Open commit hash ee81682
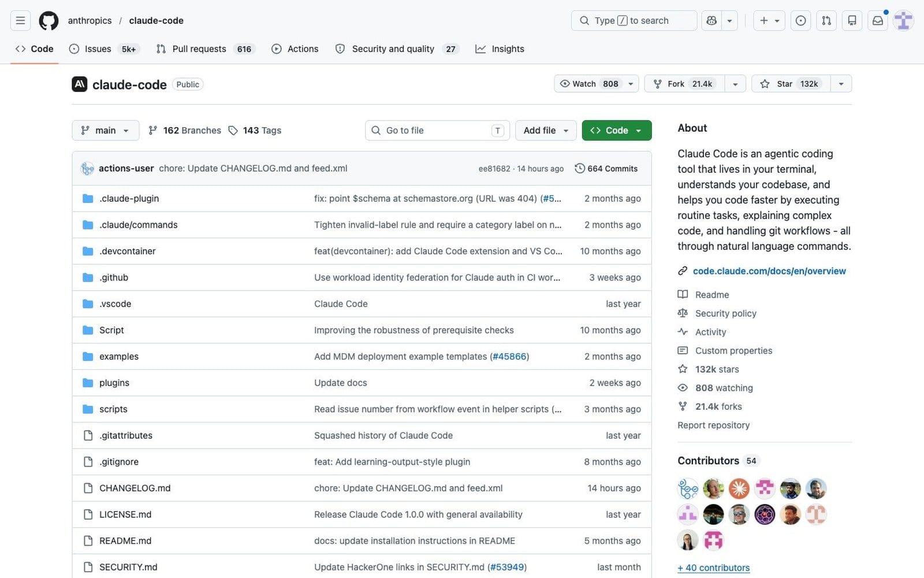Image resolution: width=924 pixels, height=578 pixels. (494, 169)
